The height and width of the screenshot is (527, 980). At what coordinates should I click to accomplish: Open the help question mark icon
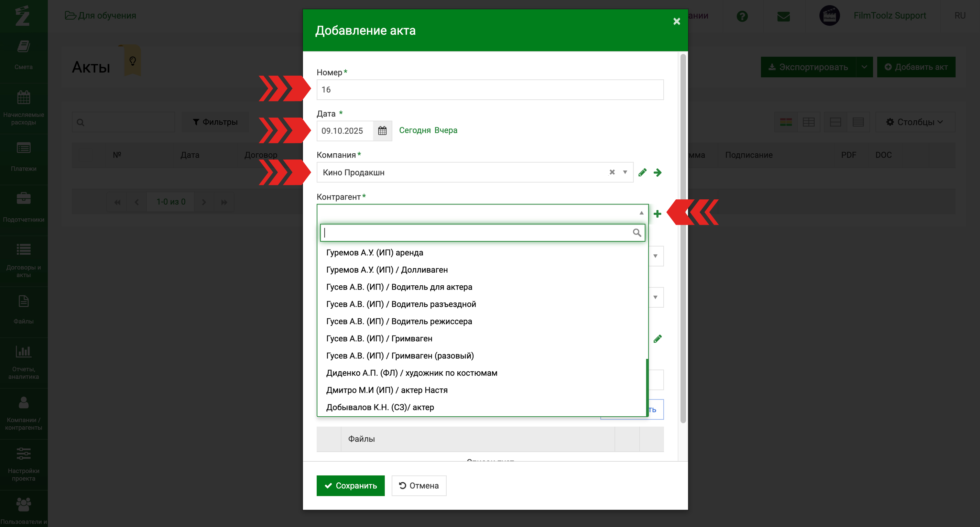pos(742,16)
